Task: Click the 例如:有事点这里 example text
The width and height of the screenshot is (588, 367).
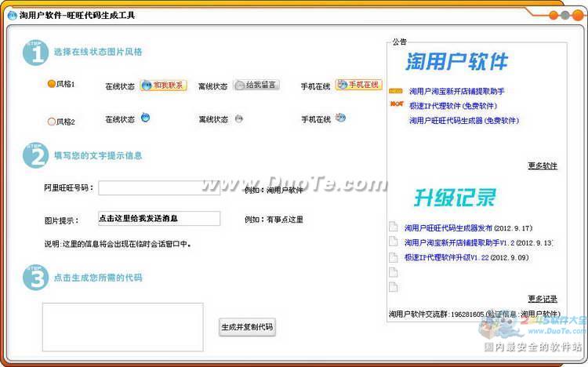Action: click(x=274, y=220)
